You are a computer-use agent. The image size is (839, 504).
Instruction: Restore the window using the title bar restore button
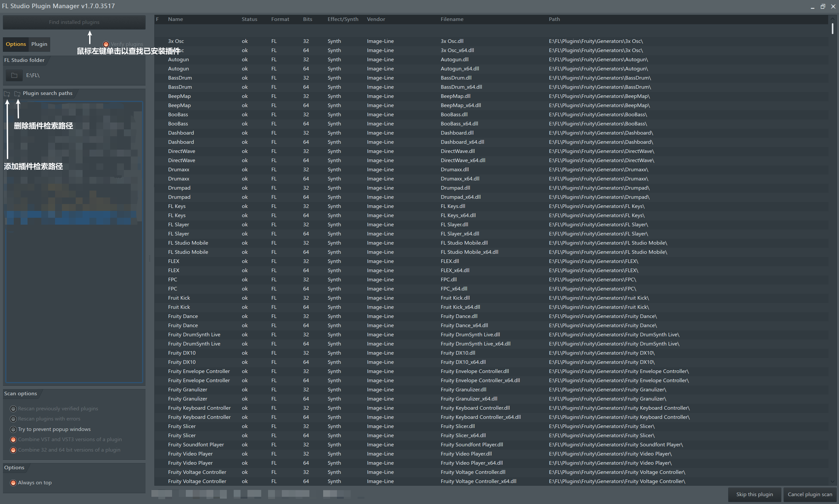823,6
